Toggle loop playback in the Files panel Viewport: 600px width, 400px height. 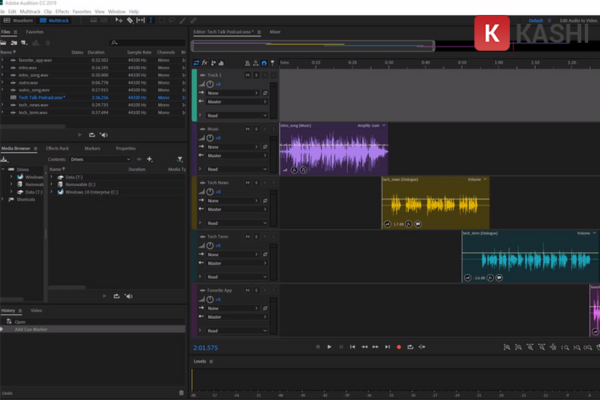pyautogui.click(x=92, y=135)
